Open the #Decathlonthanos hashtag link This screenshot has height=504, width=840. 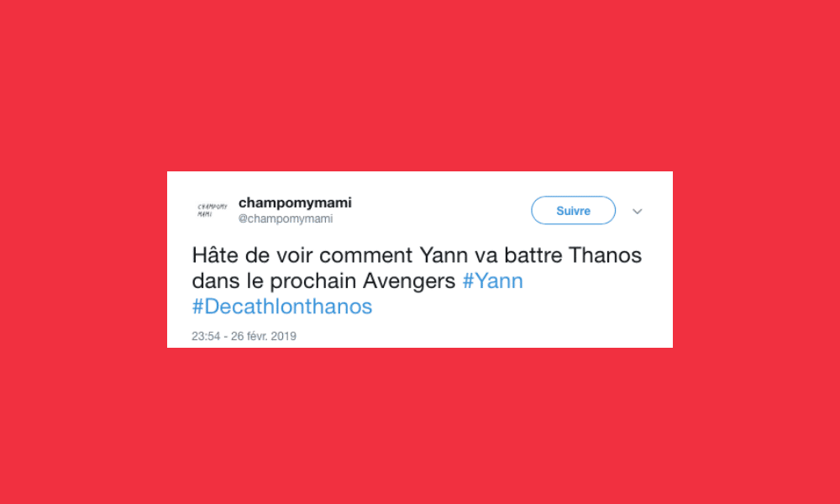281,307
